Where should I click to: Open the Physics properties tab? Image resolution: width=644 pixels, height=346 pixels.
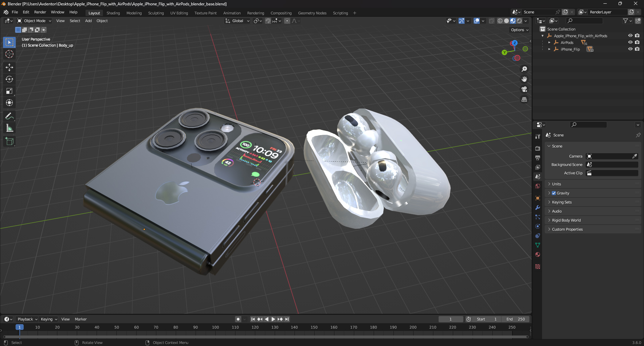pos(538,226)
